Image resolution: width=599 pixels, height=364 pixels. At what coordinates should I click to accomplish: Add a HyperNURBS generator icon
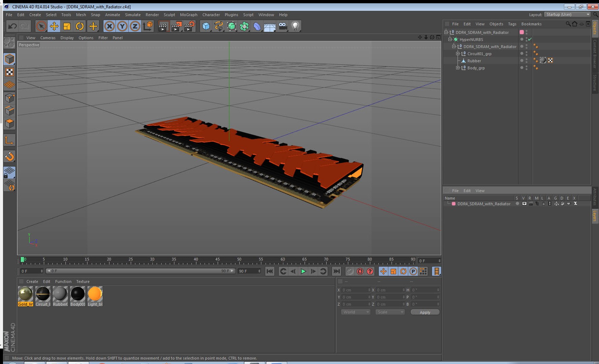pyautogui.click(x=232, y=26)
